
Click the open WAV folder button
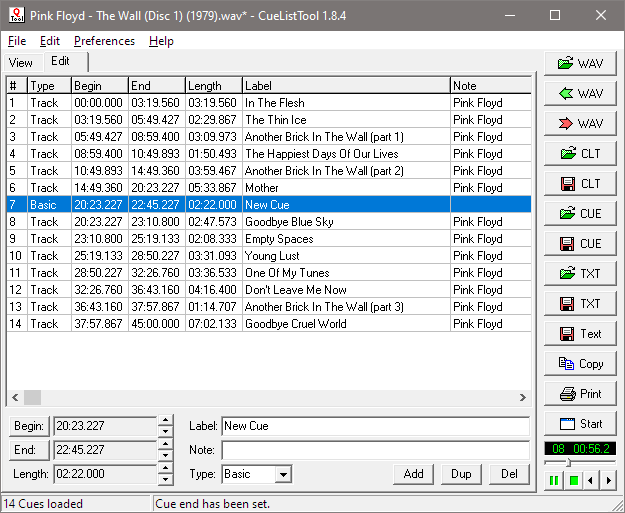[x=580, y=64]
